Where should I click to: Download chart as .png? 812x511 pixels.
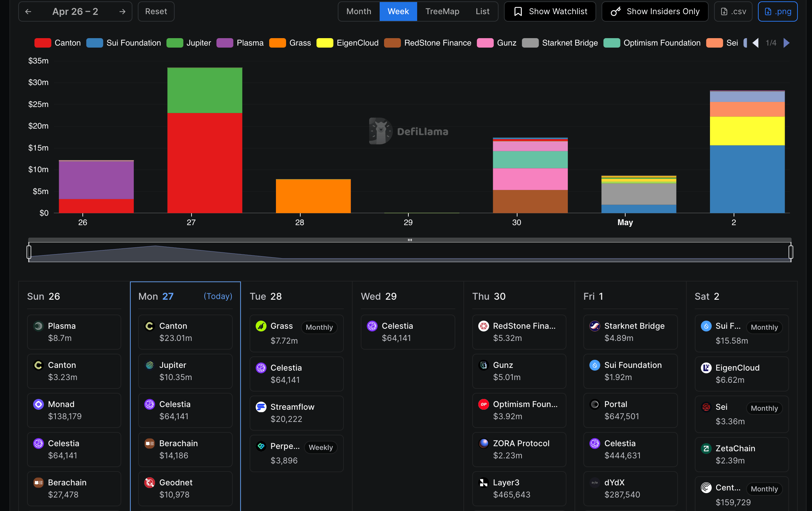click(x=778, y=11)
